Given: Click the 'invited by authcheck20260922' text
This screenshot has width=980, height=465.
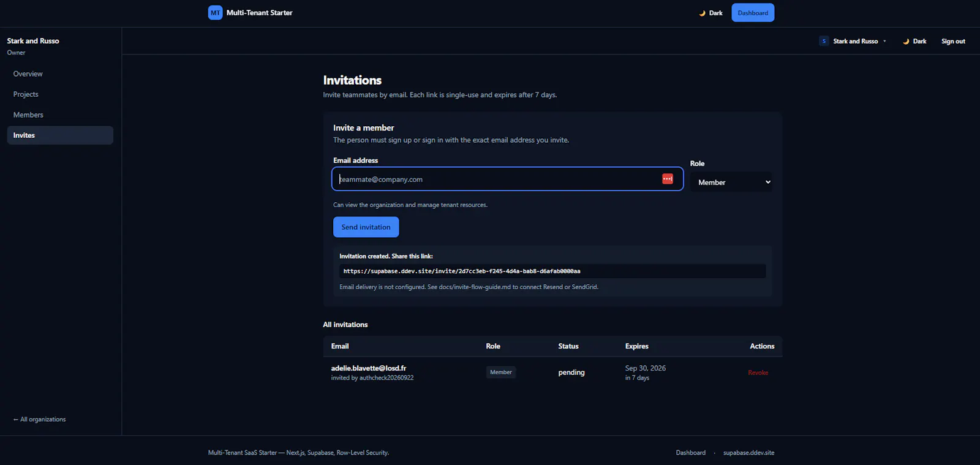Looking at the screenshot, I should (x=372, y=378).
